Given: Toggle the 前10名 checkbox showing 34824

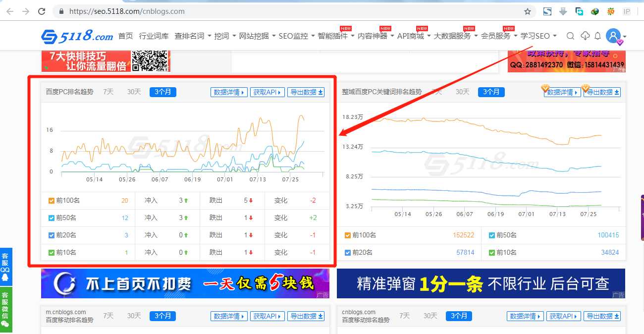Looking at the screenshot, I should click(491, 253).
